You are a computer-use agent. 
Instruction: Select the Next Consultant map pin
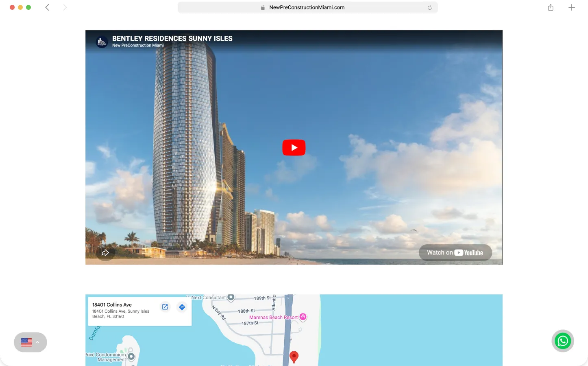point(231,297)
